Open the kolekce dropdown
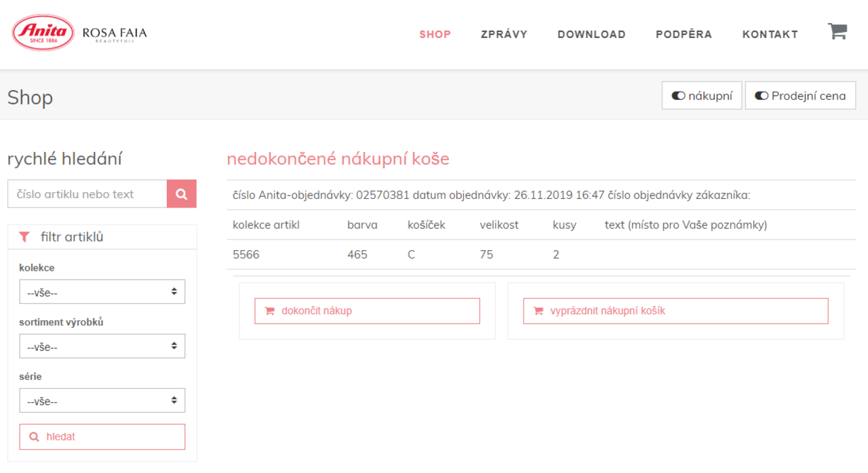This screenshot has width=868, height=473. pyautogui.click(x=102, y=292)
